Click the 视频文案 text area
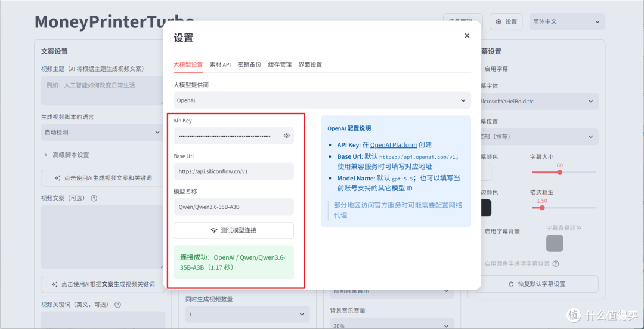The height and width of the screenshot is (329, 644). 103,237
